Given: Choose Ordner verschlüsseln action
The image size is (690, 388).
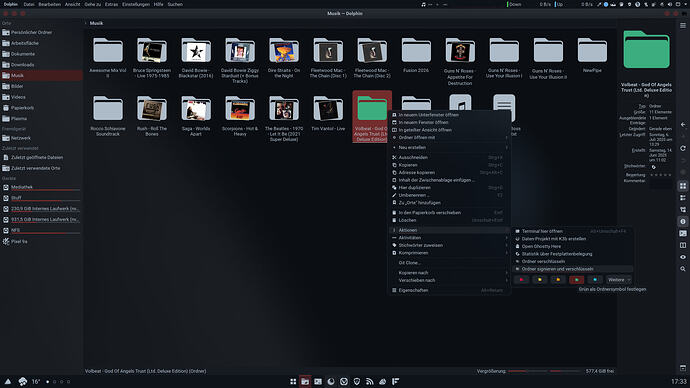Looking at the screenshot, I should coord(572,261).
